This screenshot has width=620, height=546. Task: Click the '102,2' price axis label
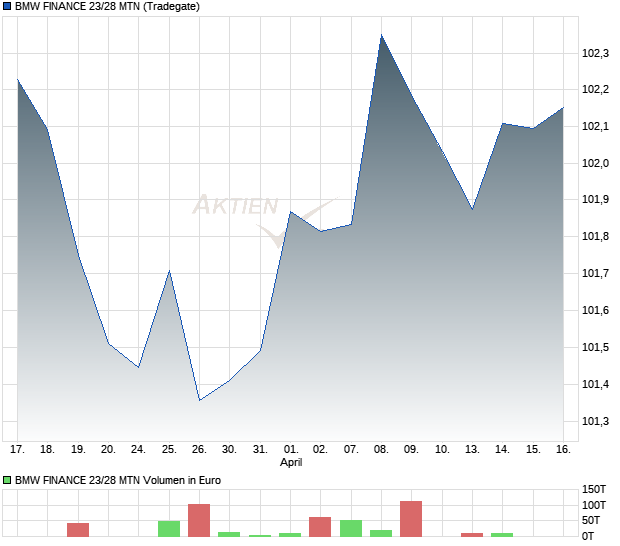[595, 89]
